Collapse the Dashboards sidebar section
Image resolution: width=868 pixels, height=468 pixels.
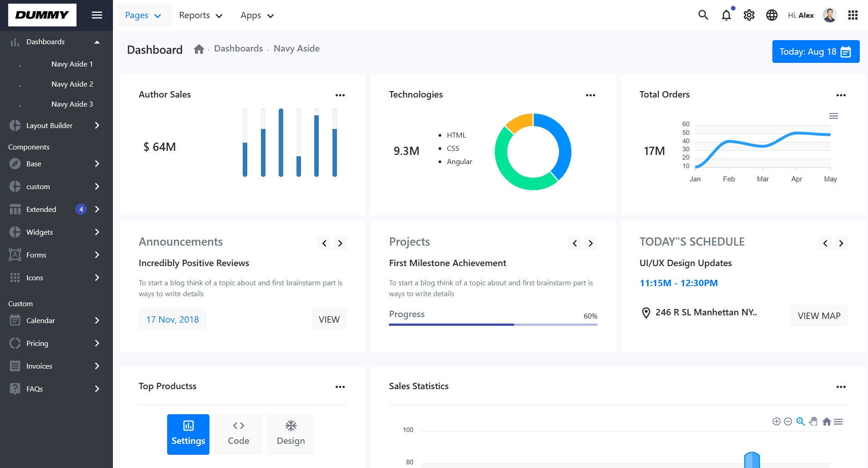point(97,41)
